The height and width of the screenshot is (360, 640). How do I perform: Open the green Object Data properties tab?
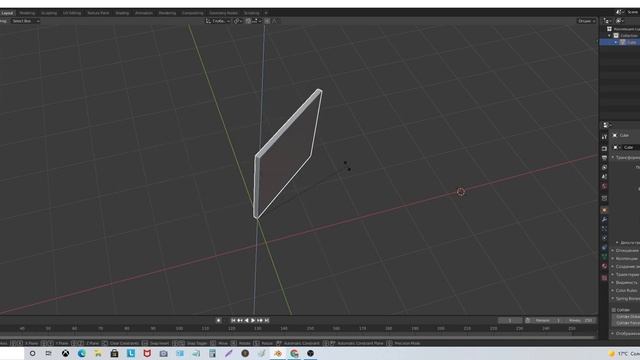[x=604, y=256]
